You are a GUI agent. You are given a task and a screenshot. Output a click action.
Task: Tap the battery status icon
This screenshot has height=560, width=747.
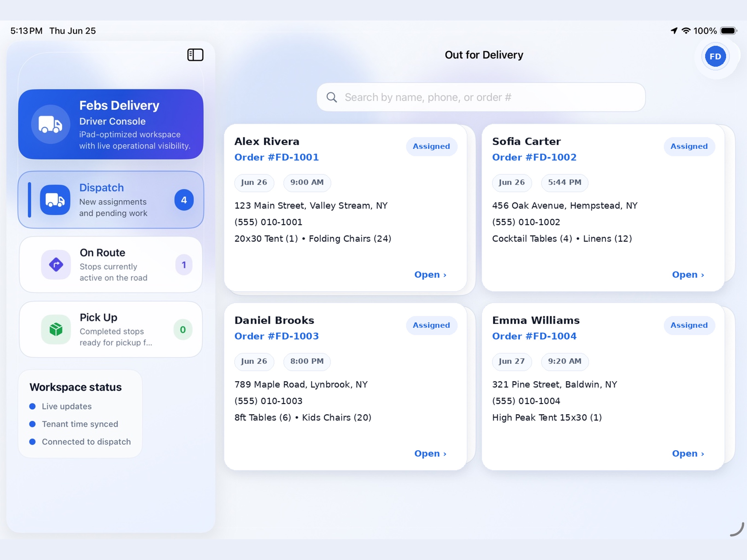[728, 31]
